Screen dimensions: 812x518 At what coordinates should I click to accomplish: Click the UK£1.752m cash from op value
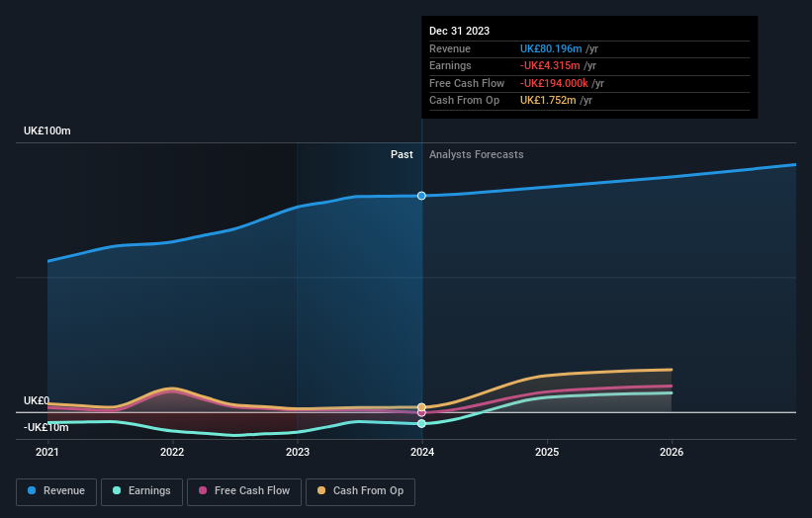pos(548,101)
